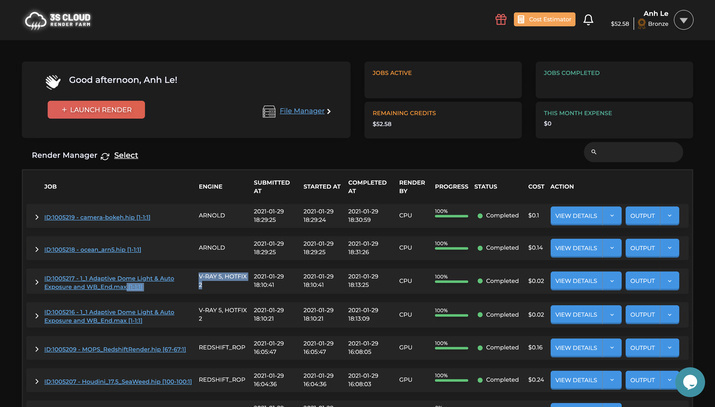View details for Houdini SeaWeed.hip job
715x407 pixels.
tap(576, 380)
